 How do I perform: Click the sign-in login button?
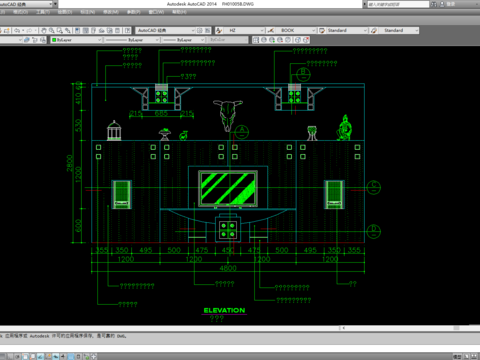[x=451, y=4]
